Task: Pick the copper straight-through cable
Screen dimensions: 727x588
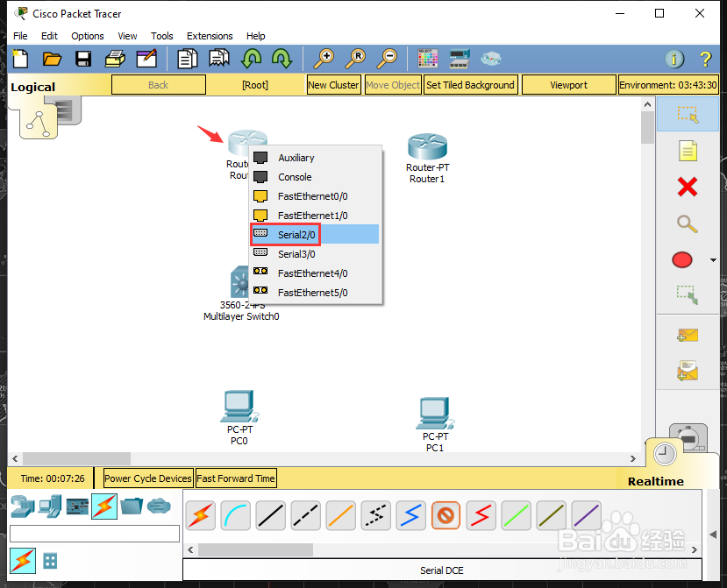Action: pyautogui.click(x=271, y=515)
